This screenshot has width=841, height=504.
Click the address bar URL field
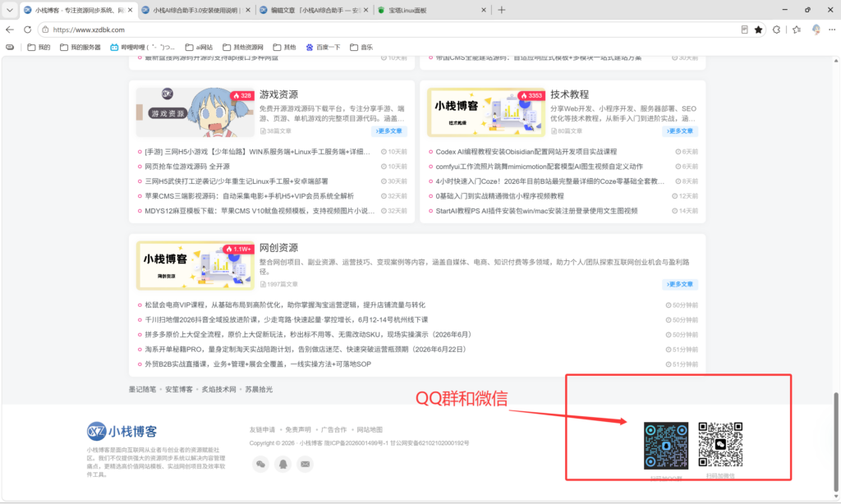tap(394, 30)
